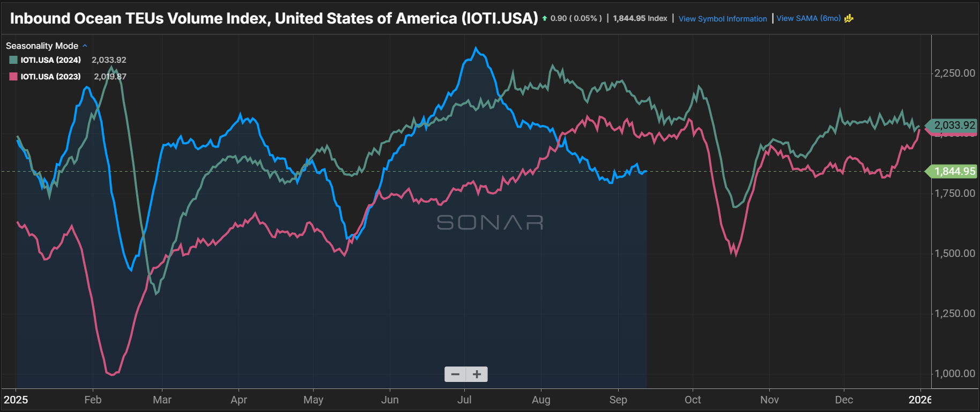Screen dimensions: 980x412
Task: Click the Oct label on the time axis
Action: 693,400
